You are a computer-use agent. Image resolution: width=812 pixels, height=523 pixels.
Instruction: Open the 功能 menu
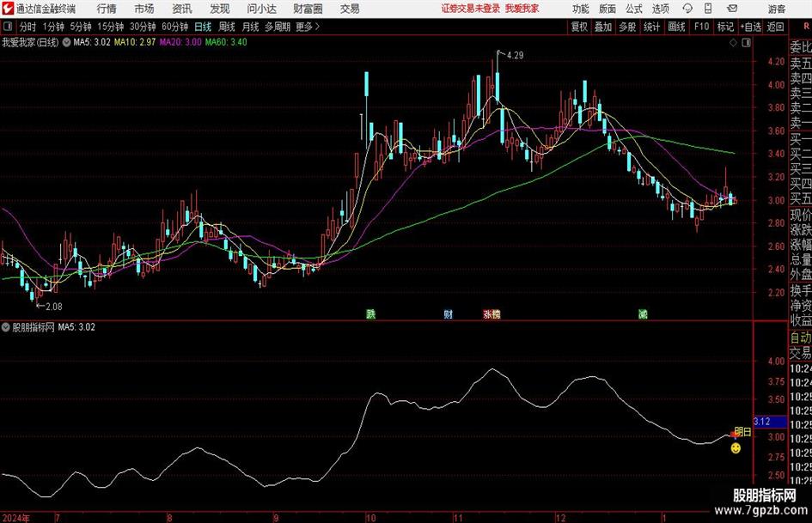tap(581, 9)
